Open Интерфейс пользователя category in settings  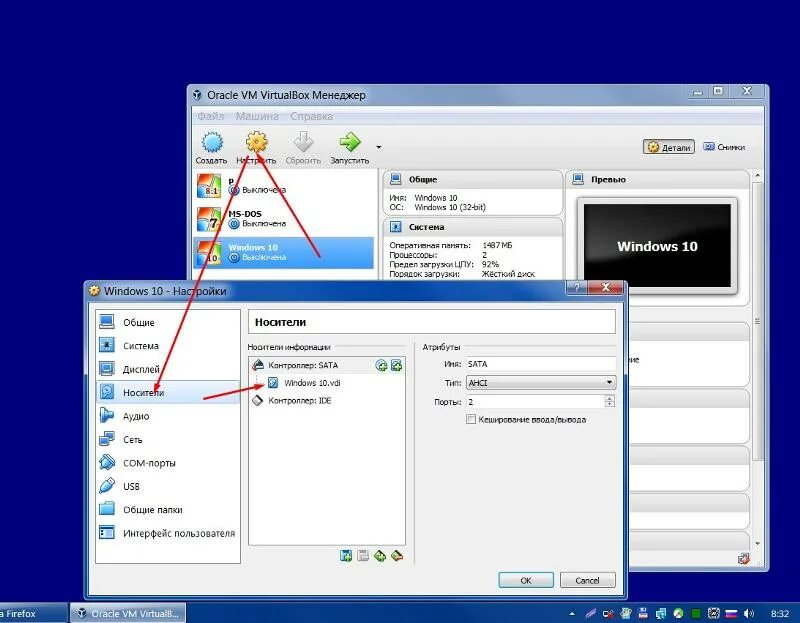click(168, 533)
